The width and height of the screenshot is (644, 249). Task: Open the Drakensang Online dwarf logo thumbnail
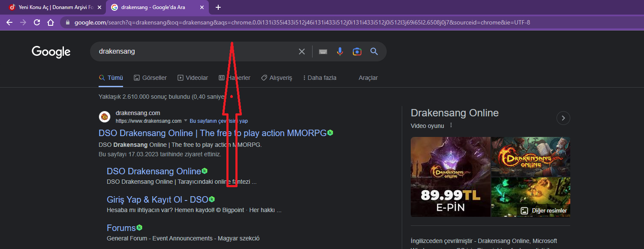pyautogui.click(x=531, y=157)
